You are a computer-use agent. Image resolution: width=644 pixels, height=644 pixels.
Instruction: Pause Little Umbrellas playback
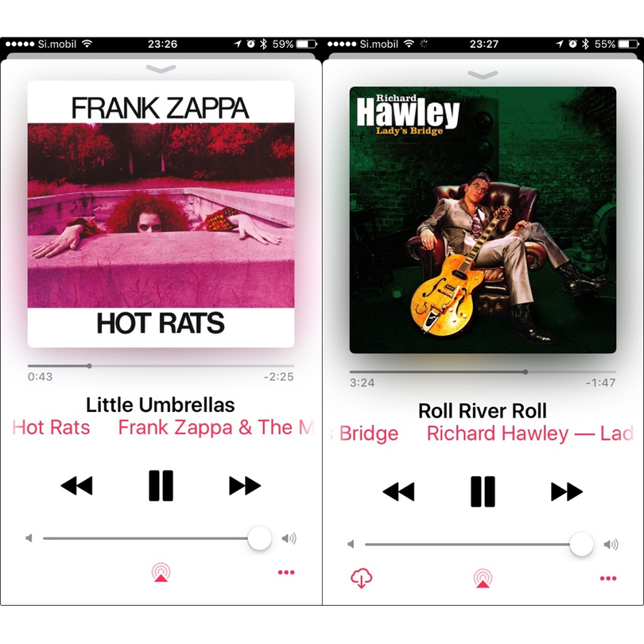tap(161, 486)
